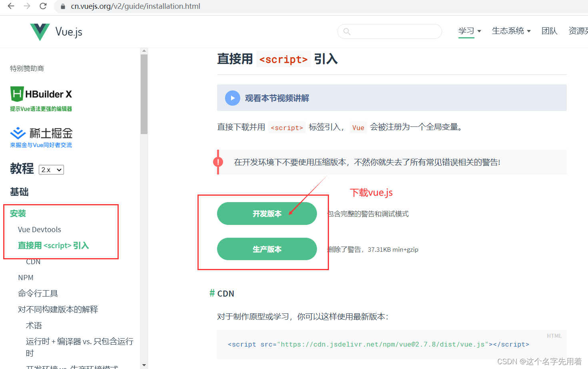Select 安装 in the sidebar

coord(18,213)
